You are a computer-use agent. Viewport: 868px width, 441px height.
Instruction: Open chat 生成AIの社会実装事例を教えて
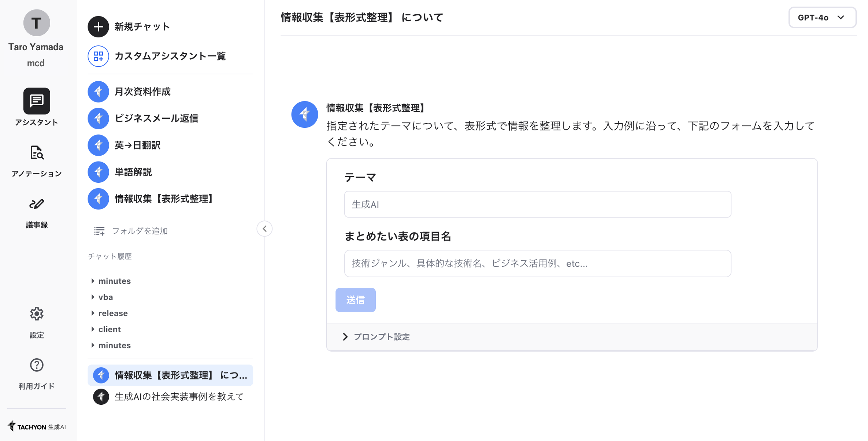[179, 397]
